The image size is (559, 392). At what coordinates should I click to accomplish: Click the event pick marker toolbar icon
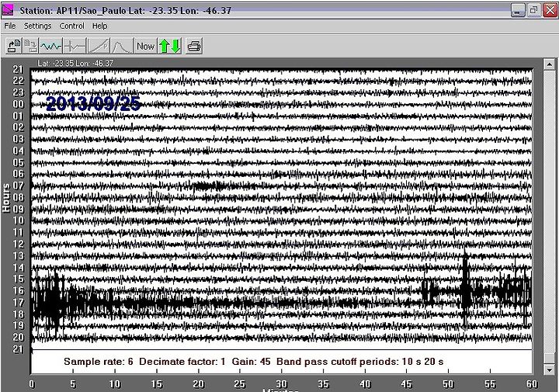pos(75,46)
